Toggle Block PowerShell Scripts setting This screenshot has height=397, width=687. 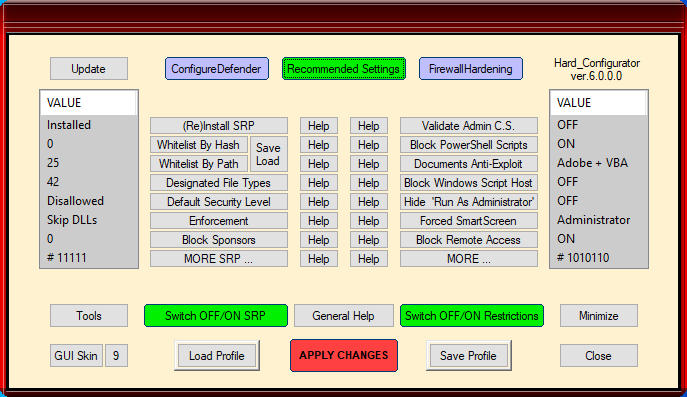(468, 145)
